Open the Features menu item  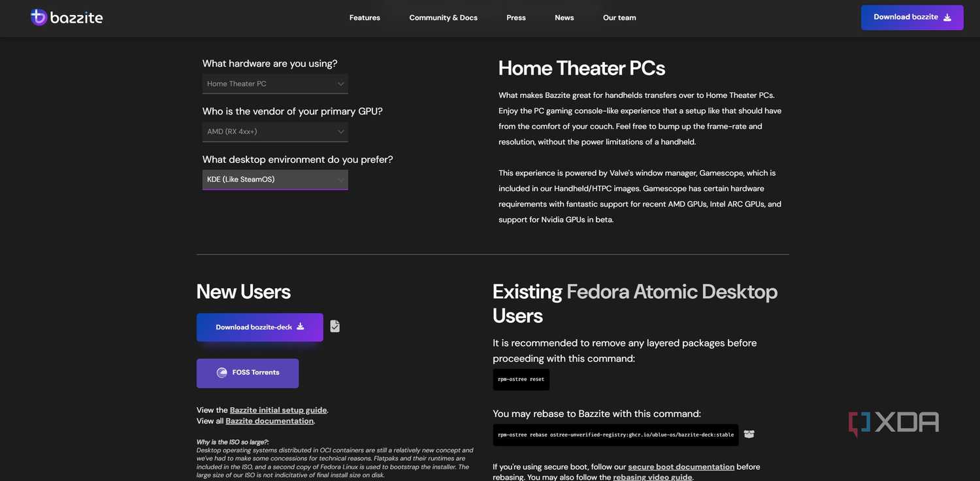365,18
